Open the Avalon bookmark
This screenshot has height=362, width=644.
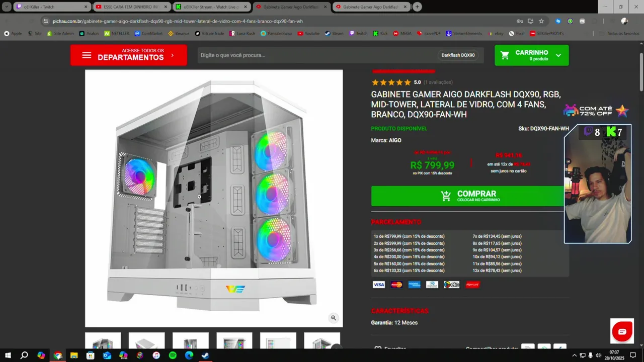89,33
